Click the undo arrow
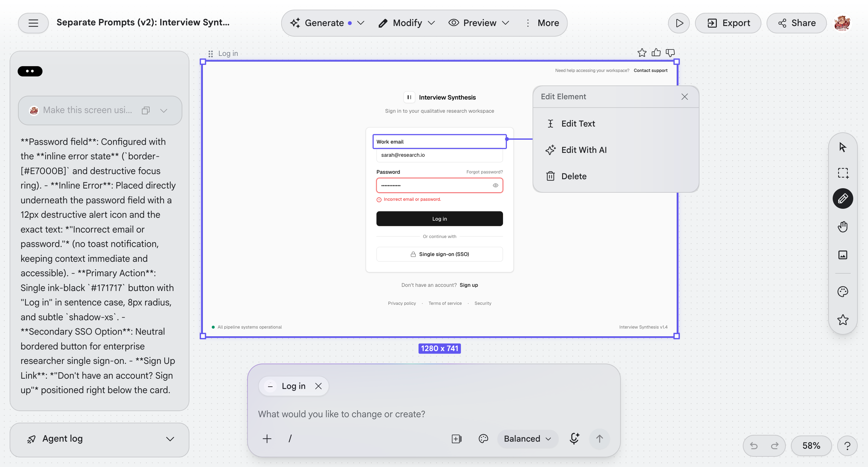868x467 pixels. (x=754, y=446)
